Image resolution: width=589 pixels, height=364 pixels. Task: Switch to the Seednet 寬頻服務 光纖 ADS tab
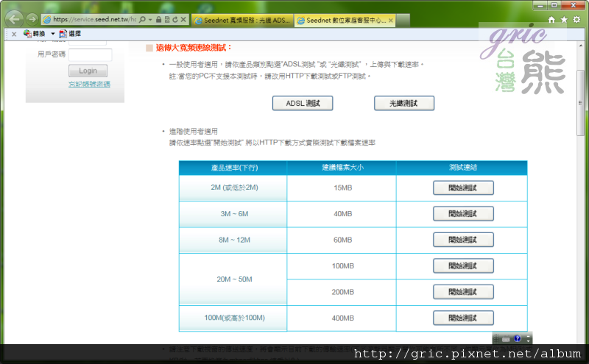[243, 21]
